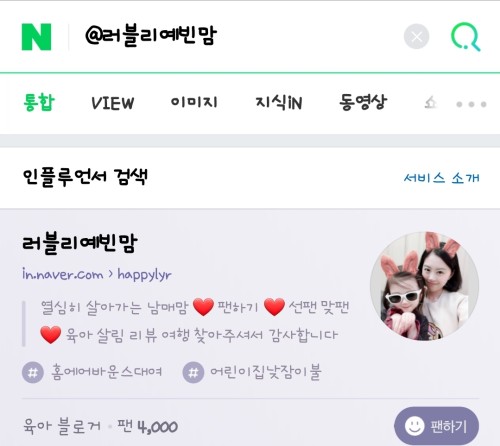Open 러블리예빈맘 influencer title
Screen dimensions: 500x446
coord(80,243)
